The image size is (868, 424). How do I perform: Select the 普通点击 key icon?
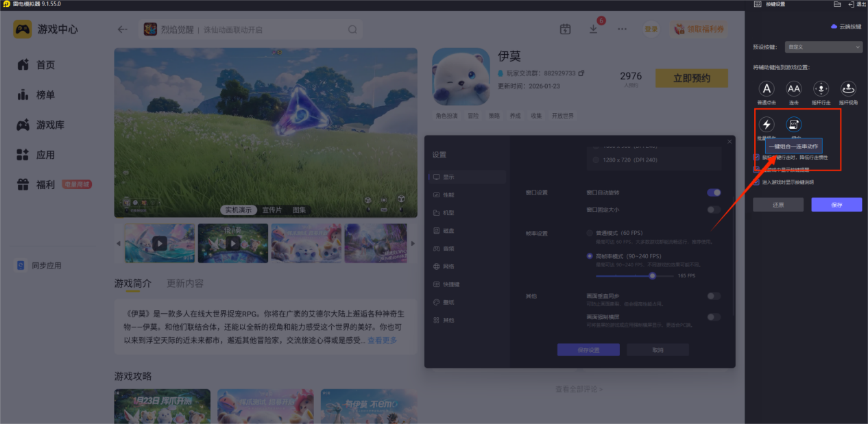click(767, 88)
